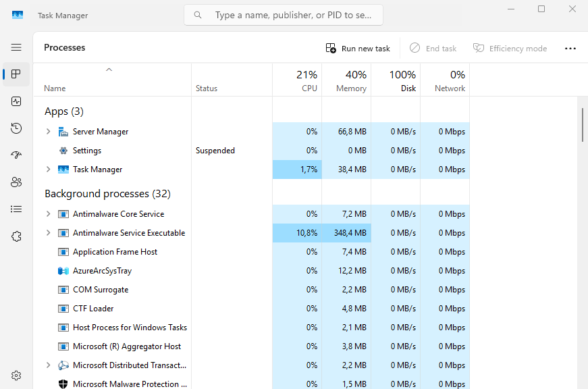This screenshot has width=588, height=389.
Task: Go to App history page
Action: (16, 128)
